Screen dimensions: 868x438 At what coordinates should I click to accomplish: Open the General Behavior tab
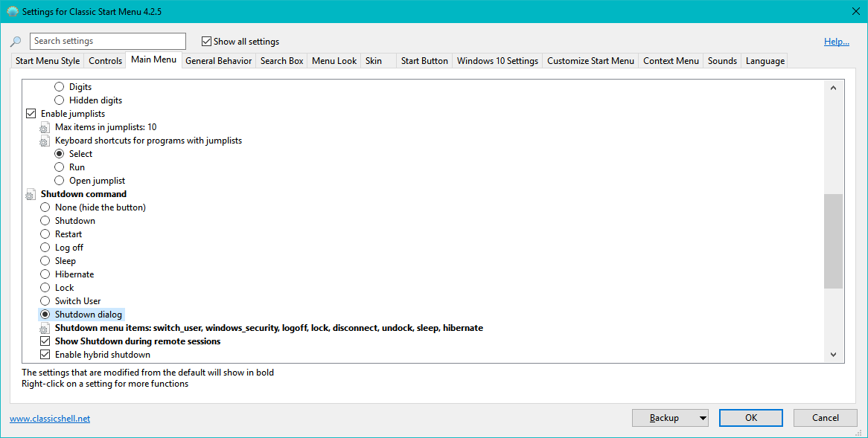click(x=218, y=61)
